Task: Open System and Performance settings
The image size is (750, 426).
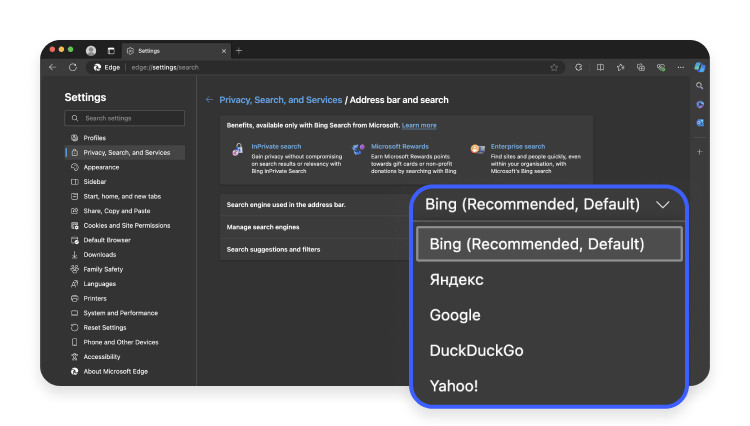Action: pos(125,313)
